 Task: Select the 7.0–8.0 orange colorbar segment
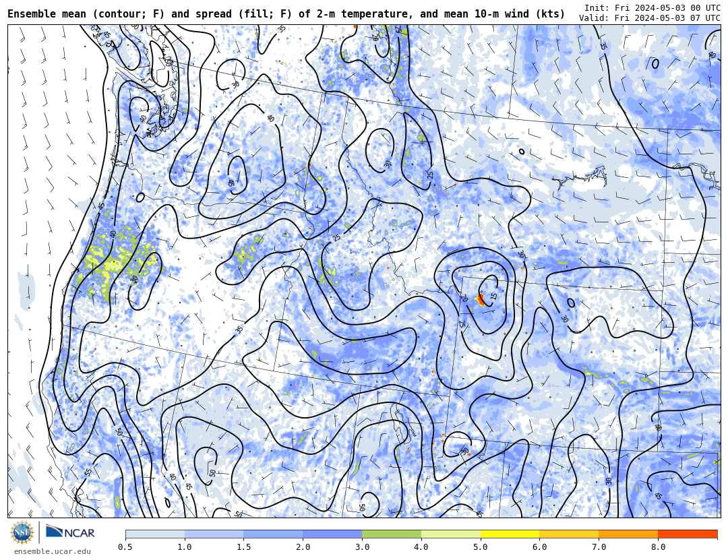(x=628, y=534)
